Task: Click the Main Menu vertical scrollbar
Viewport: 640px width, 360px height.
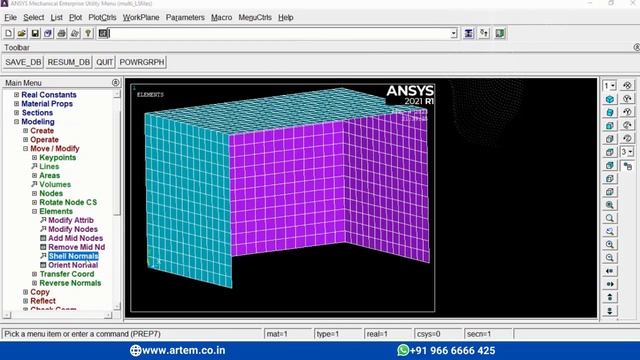Action: (117, 163)
